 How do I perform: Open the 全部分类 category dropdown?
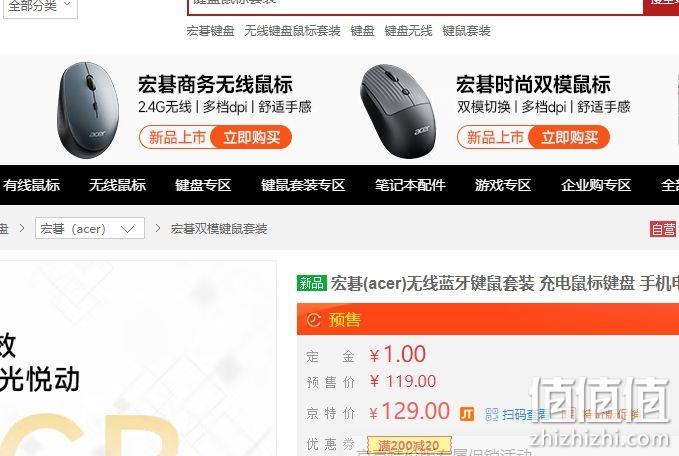coord(40,6)
